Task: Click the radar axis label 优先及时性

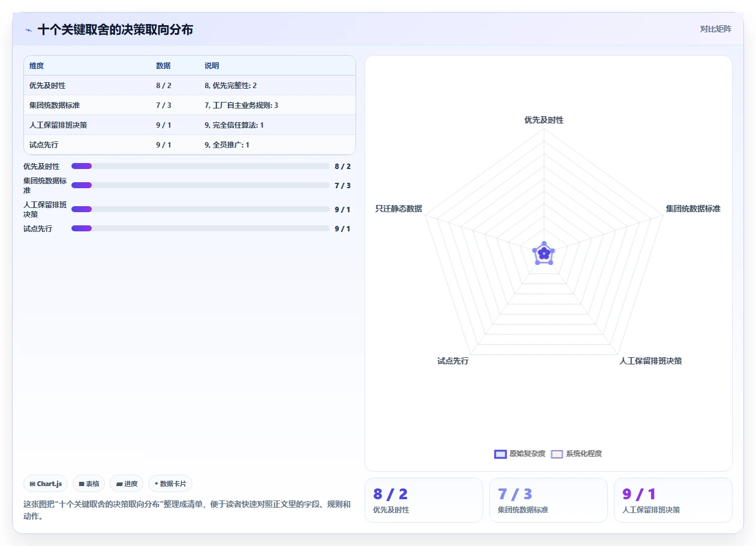Action: pyautogui.click(x=544, y=120)
